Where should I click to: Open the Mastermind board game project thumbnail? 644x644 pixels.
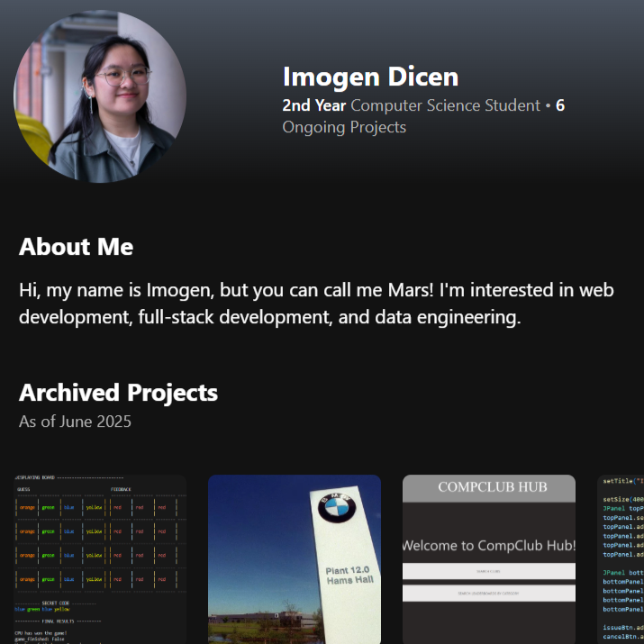click(100, 558)
